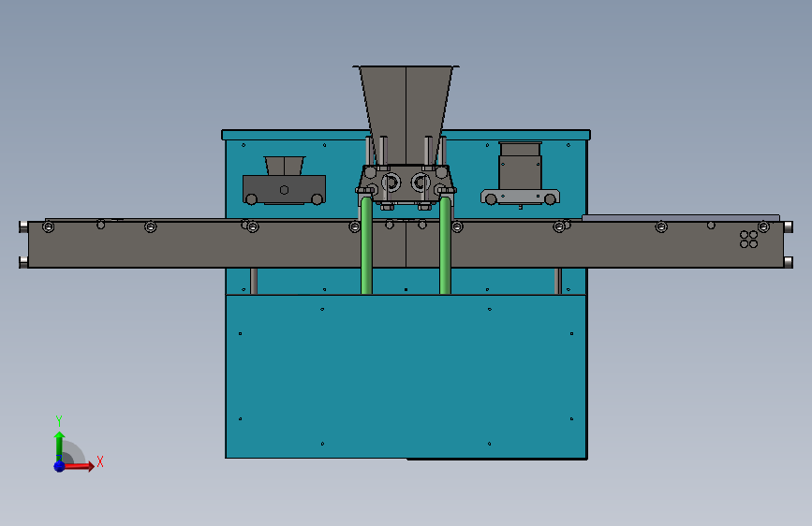The image size is (812, 526).
Task: Select the right support rod below the conveyor
Action: [x=558, y=281]
